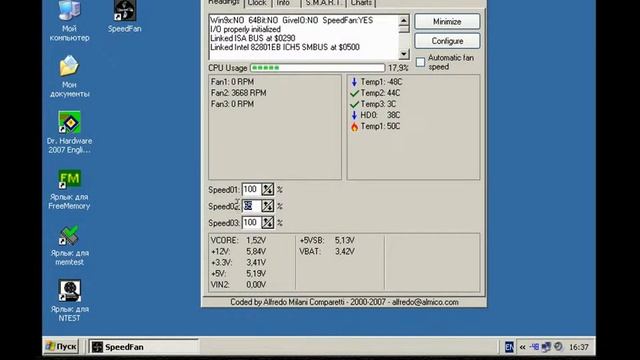
Task: Click the Temp1 -48C down arrow icon
Action: (354, 82)
